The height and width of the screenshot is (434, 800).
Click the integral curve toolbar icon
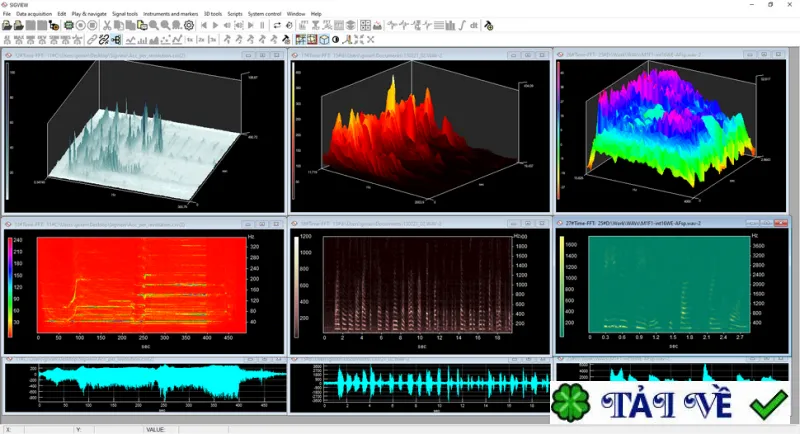click(x=462, y=25)
